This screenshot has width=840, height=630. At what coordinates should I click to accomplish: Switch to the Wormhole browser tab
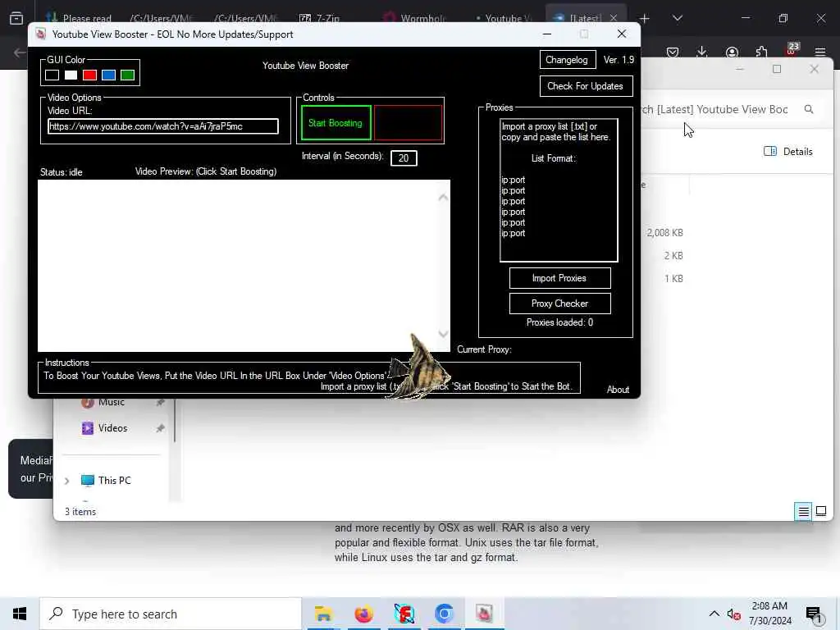coord(416,19)
